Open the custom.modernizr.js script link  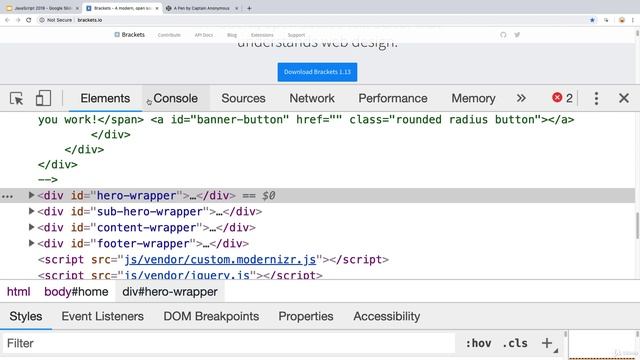pyautogui.click(x=220, y=260)
